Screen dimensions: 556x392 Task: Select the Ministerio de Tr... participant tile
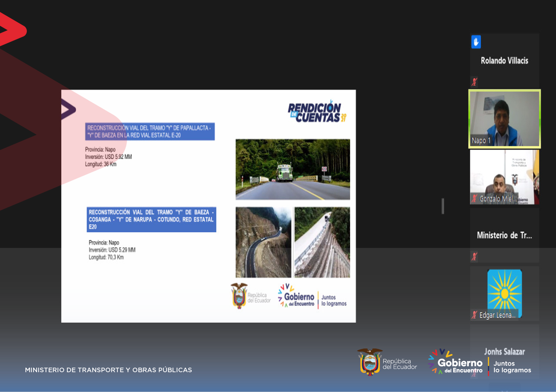tap(504, 235)
